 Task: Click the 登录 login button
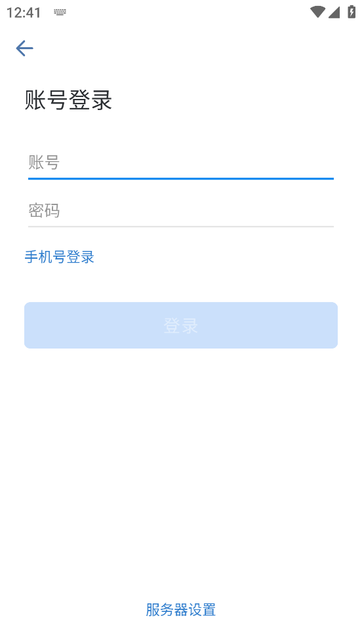coord(181,326)
